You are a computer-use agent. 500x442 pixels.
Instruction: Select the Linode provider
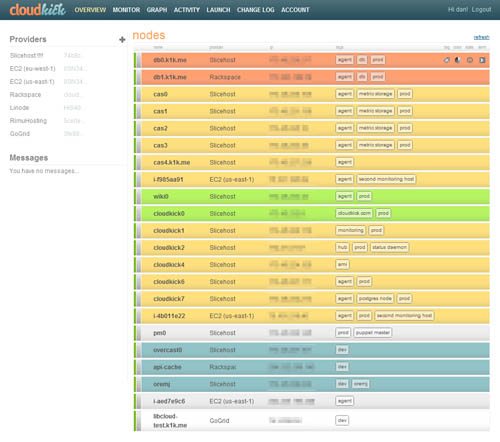pos(19,107)
